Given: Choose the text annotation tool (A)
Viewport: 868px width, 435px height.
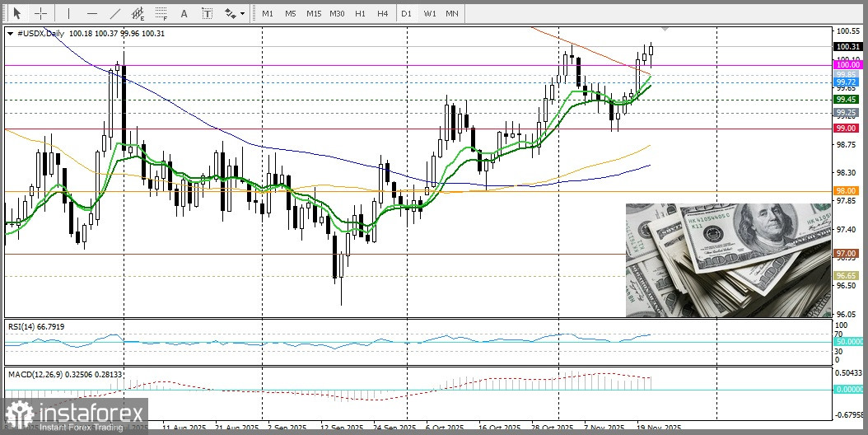Looking at the screenshot, I should pyautogui.click(x=184, y=13).
